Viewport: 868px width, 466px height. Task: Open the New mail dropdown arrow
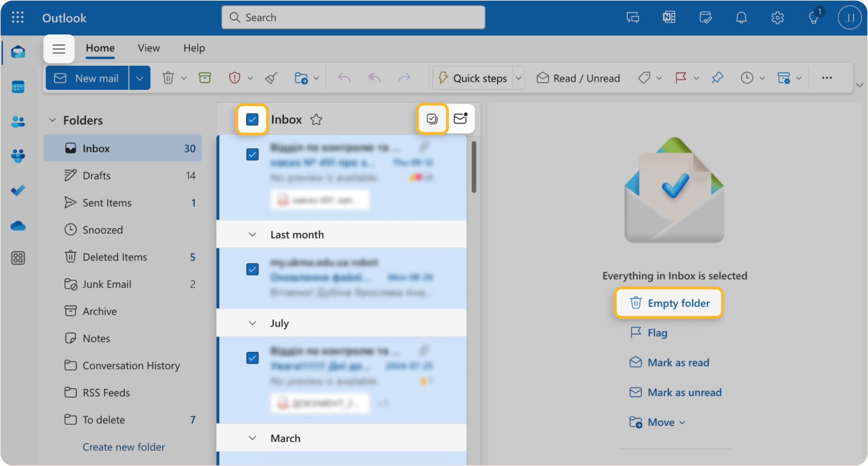[140, 78]
